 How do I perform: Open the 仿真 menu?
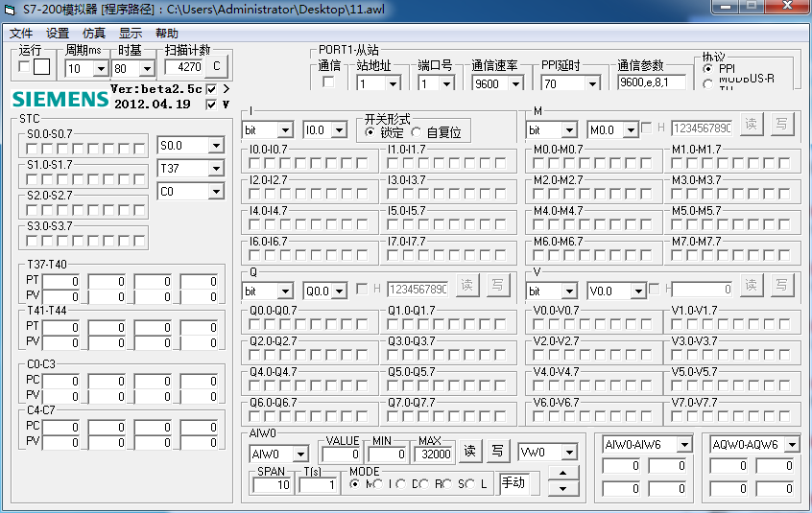pos(94,33)
